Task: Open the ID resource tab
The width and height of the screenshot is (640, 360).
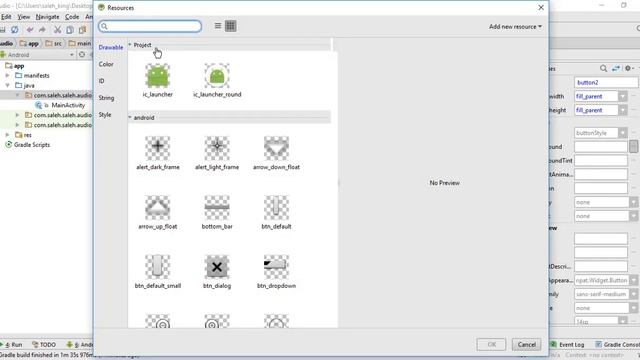Action: pyautogui.click(x=102, y=81)
